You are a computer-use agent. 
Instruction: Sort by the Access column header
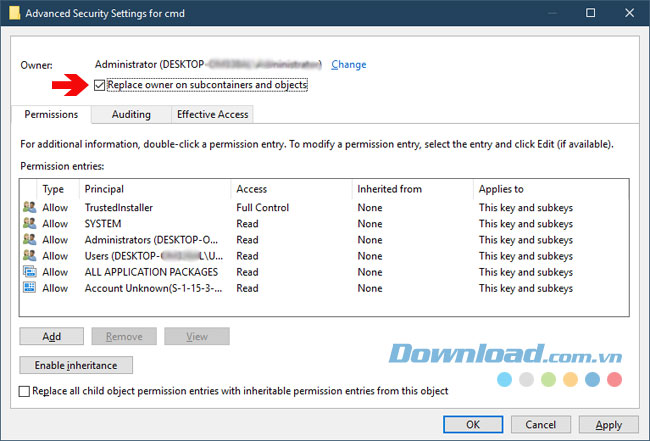click(x=252, y=189)
